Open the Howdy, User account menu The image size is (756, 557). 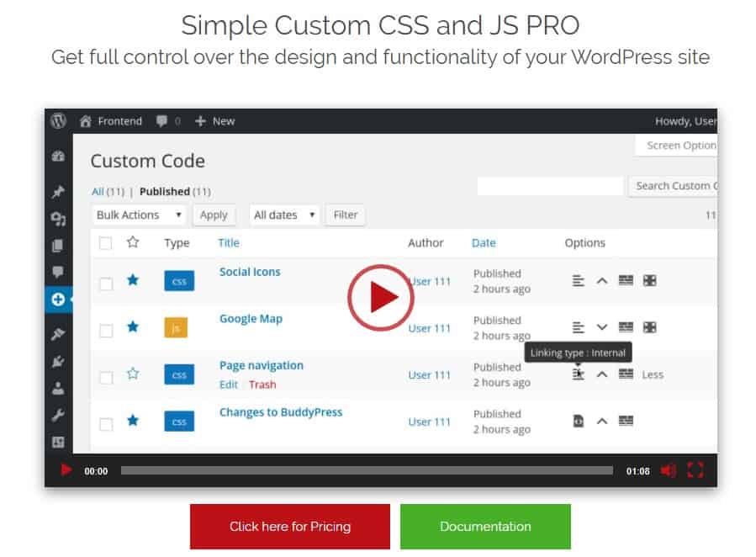click(685, 121)
